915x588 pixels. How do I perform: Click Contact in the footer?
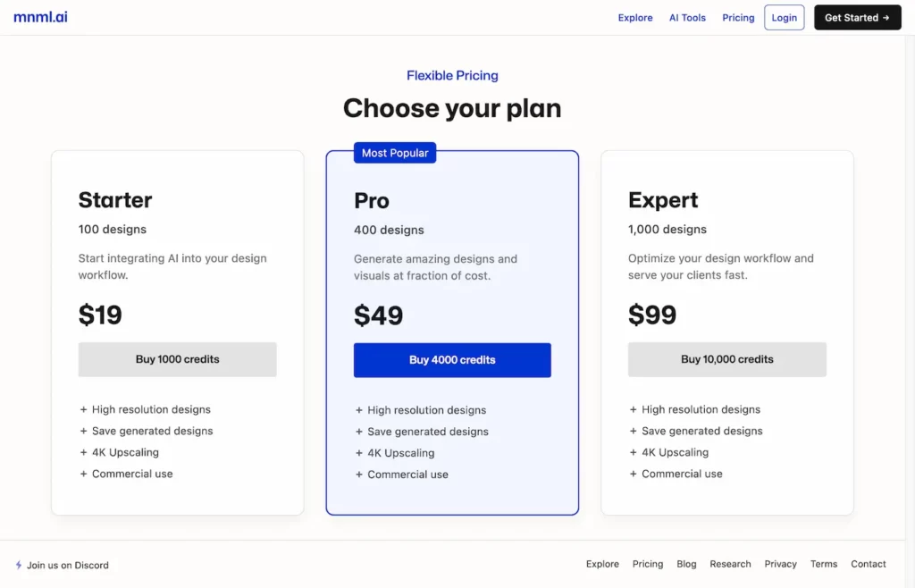pyautogui.click(x=868, y=564)
